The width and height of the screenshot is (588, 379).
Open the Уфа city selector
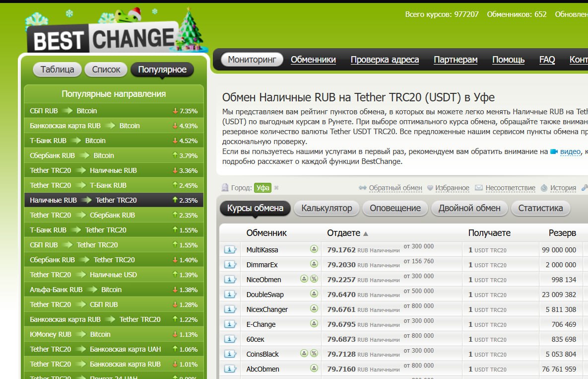[262, 188]
